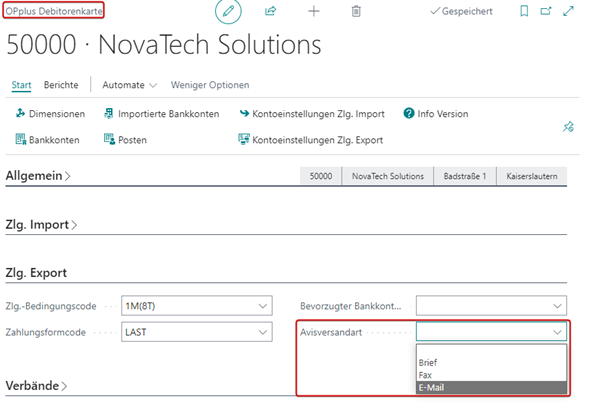Open Kontoeinstellungen Zlg. Import

312,113
